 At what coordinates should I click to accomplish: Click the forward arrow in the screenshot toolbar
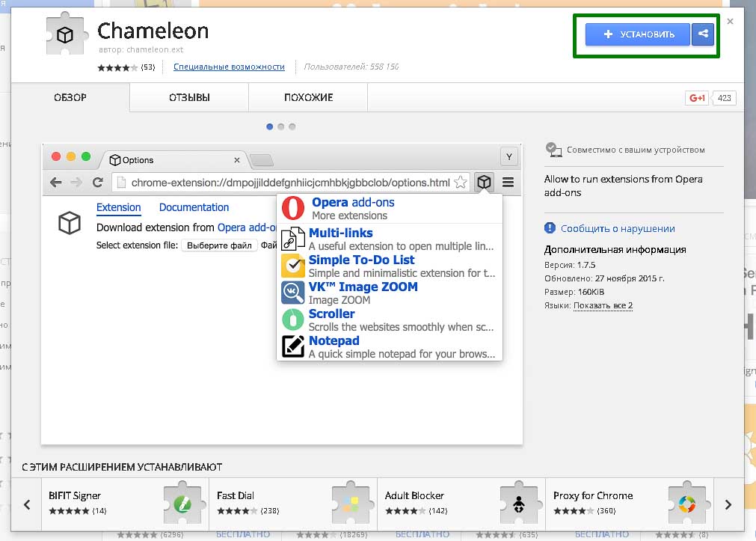tap(76, 183)
